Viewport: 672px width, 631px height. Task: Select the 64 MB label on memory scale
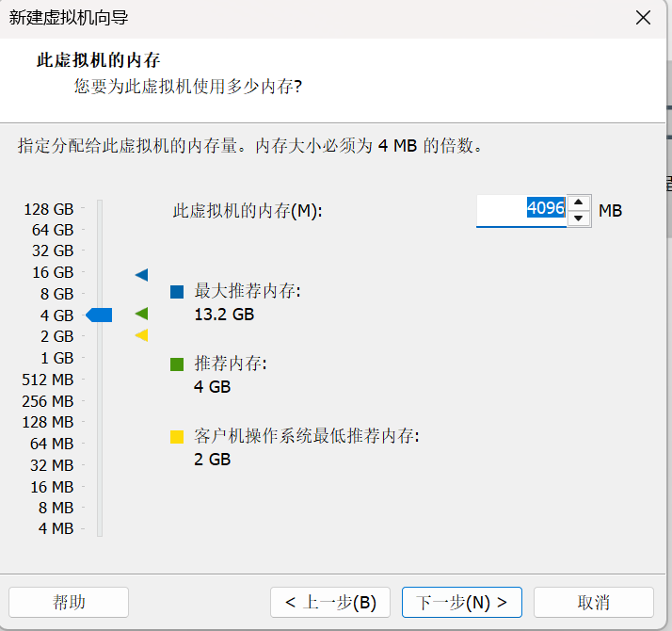52,444
